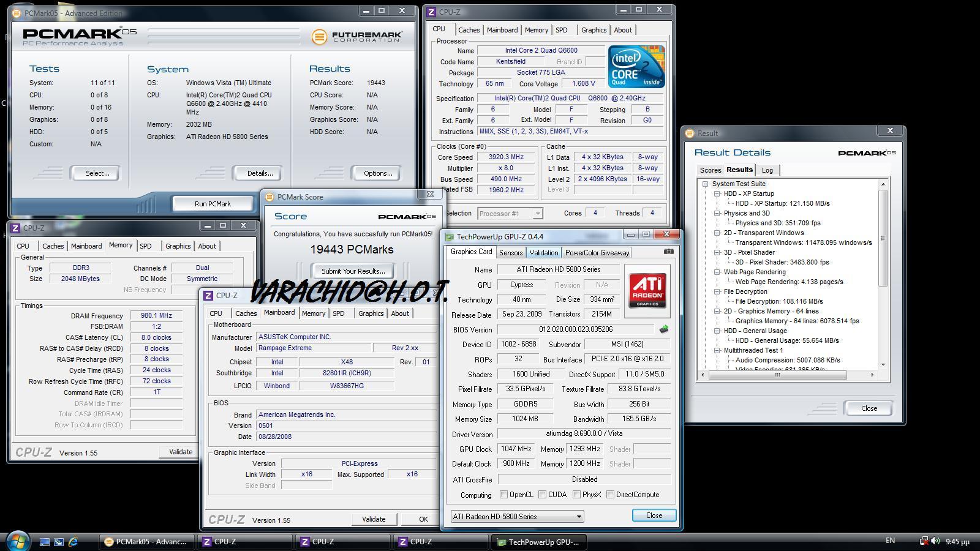Open the Windows Start orb
980x551 pixels.
tap(17, 541)
